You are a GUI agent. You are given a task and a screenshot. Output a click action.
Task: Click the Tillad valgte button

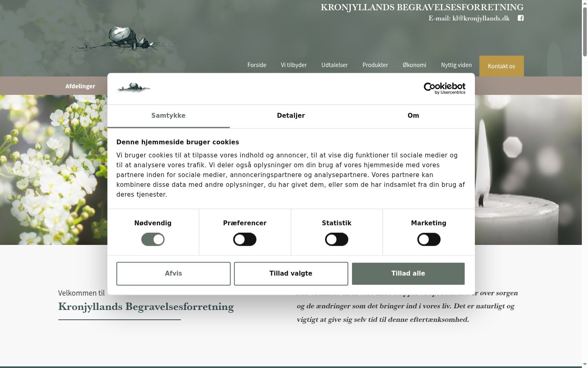(291, 274)
